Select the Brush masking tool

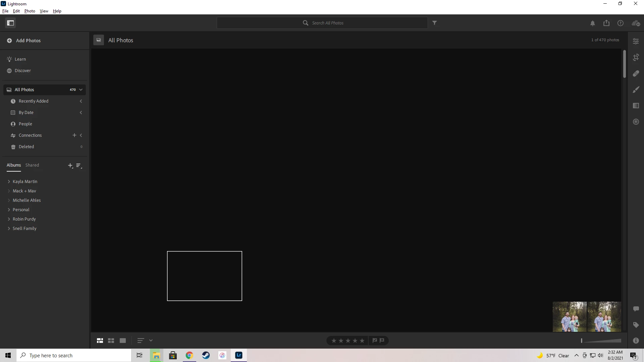636,89
